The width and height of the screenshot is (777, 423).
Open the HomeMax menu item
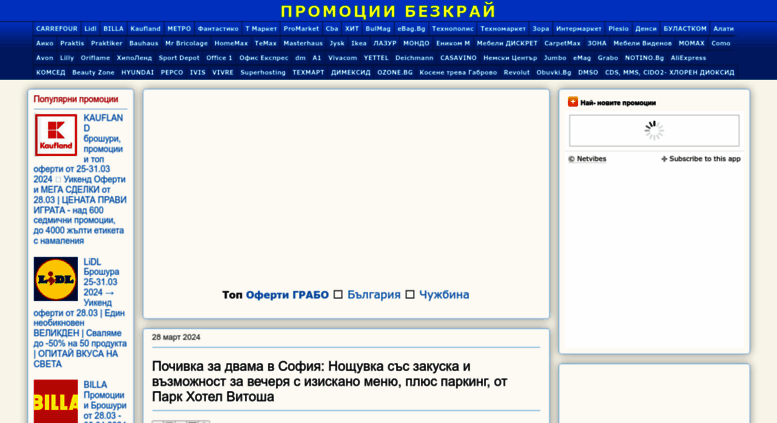[x=231, y=43]
